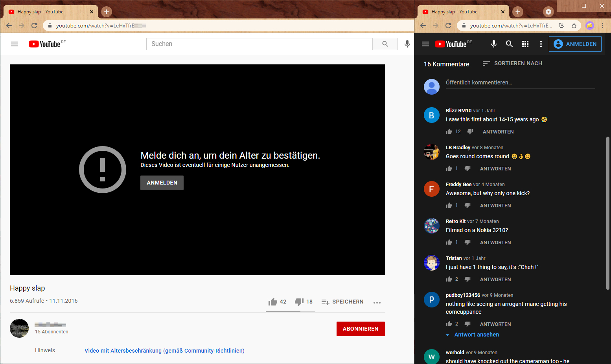611x364 pixels.
Task: Reply to Tristan's comment
Action: [495, 279]
